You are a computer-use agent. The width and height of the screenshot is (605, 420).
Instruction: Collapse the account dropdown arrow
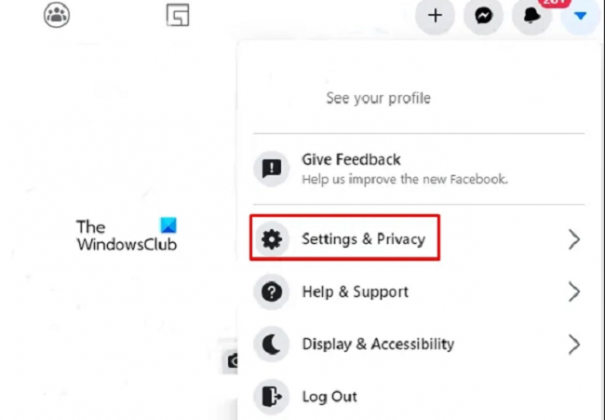(580, 16)
